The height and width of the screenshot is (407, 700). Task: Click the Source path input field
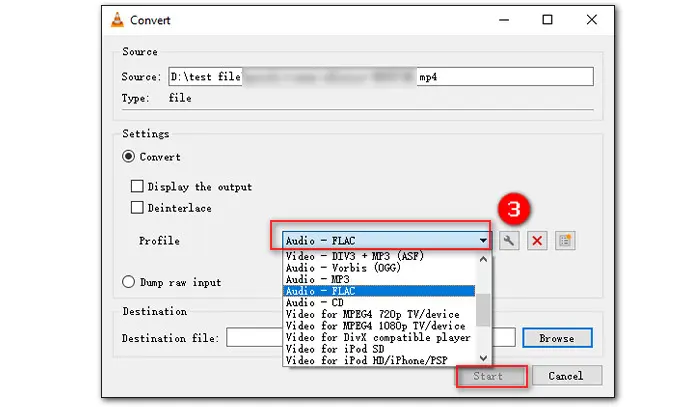coord(381,77)
